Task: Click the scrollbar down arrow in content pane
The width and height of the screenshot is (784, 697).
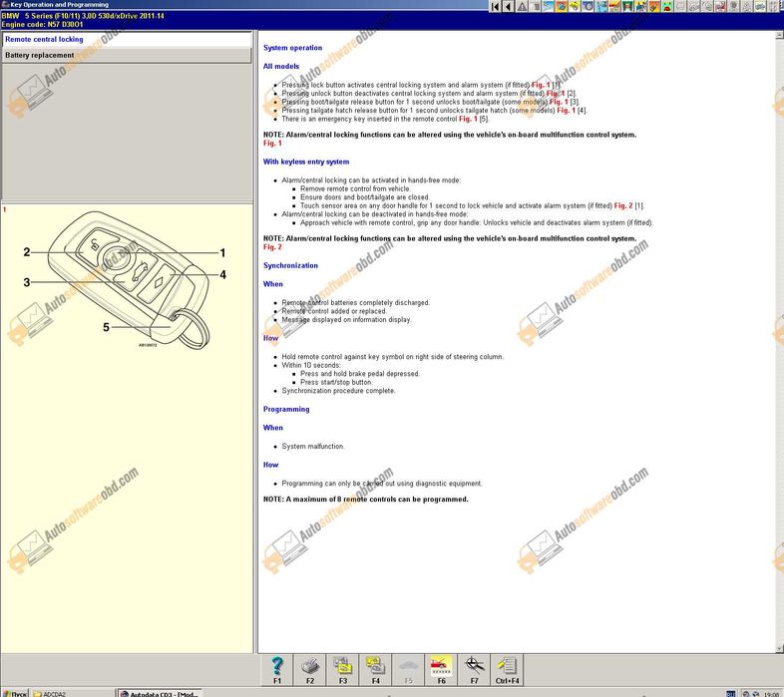Action: point(779,648)
